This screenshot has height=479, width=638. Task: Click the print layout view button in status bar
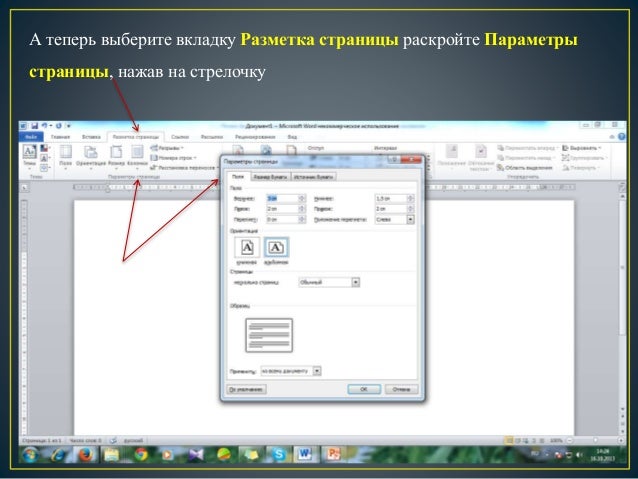pyautogui.click(x=509, y=440)
